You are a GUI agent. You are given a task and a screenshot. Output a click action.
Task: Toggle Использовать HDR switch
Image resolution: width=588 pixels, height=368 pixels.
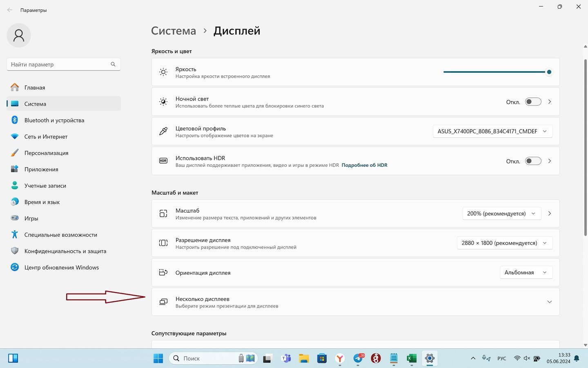[x=533, y=161]
